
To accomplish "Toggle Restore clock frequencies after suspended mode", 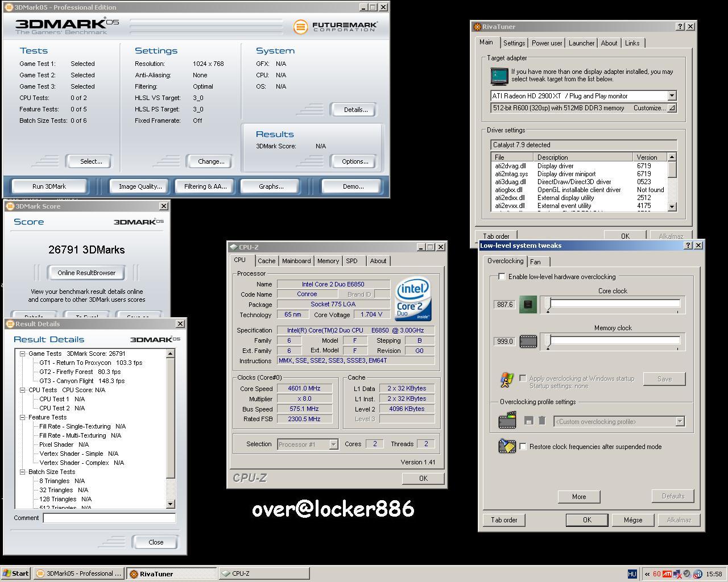I will click(523, 447).
